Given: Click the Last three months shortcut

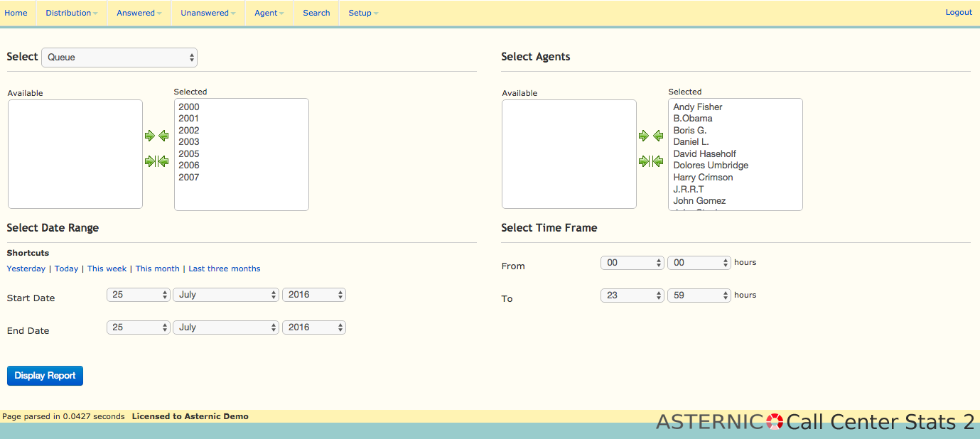Looking at the screenshot, I should pyautogui.click(x=224, y=269).
